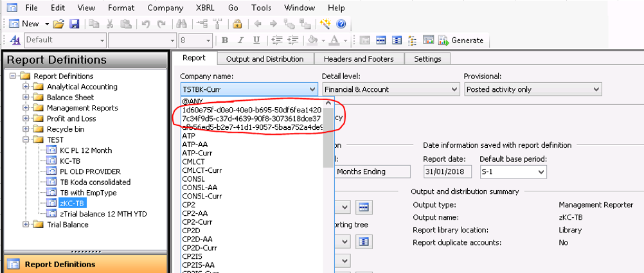Click the company list scrollbar up arrow
Image resolution: width=644 pixels, height=273 pixels.
(x=328, y=103)
